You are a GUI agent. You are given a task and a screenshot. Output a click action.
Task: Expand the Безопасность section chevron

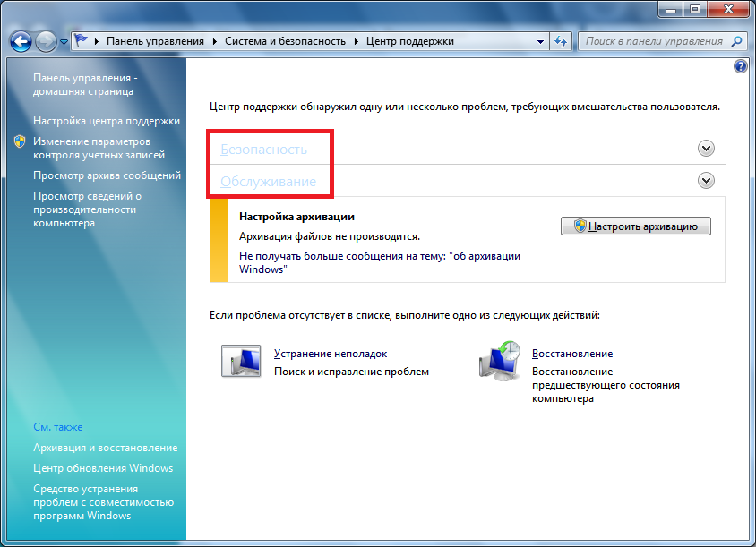coord(706,149)
